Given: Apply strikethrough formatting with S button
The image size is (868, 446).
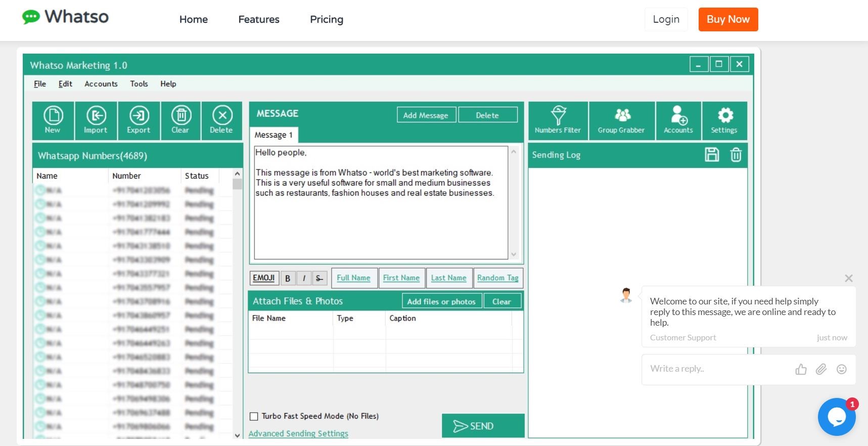Looking at the screenshot, I should 319,278.
